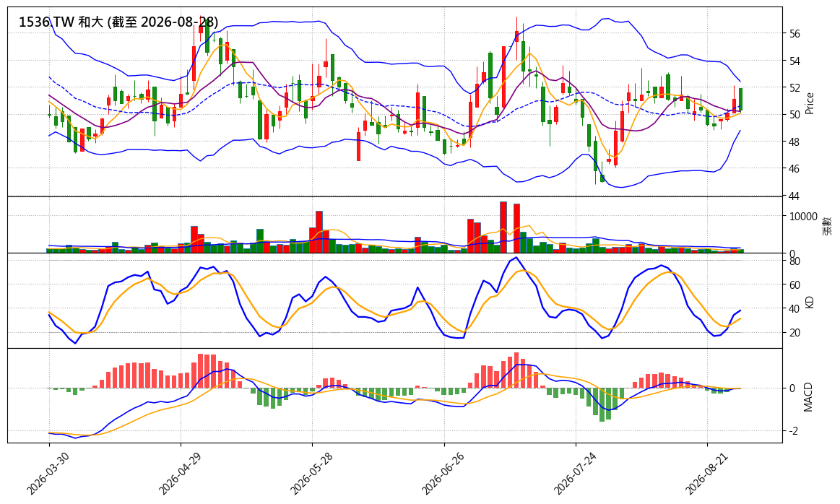Click the KD tick value 40

coord(794,309)
